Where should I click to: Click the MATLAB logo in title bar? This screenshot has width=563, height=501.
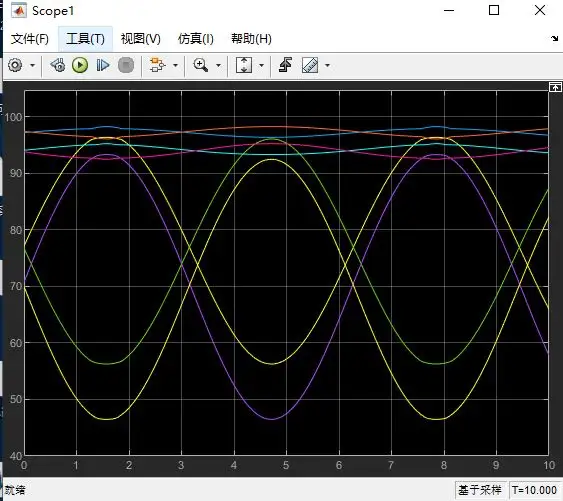tap(19, 10)
